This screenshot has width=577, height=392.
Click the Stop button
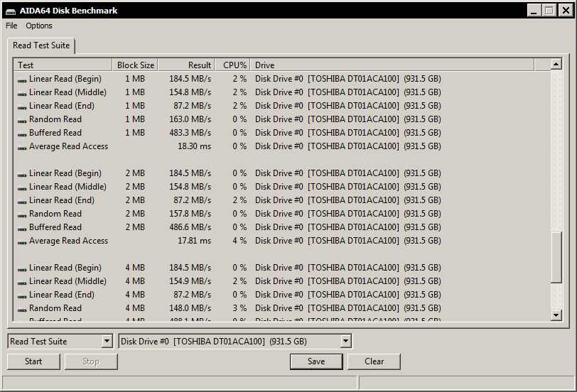[x=91, y=361]
